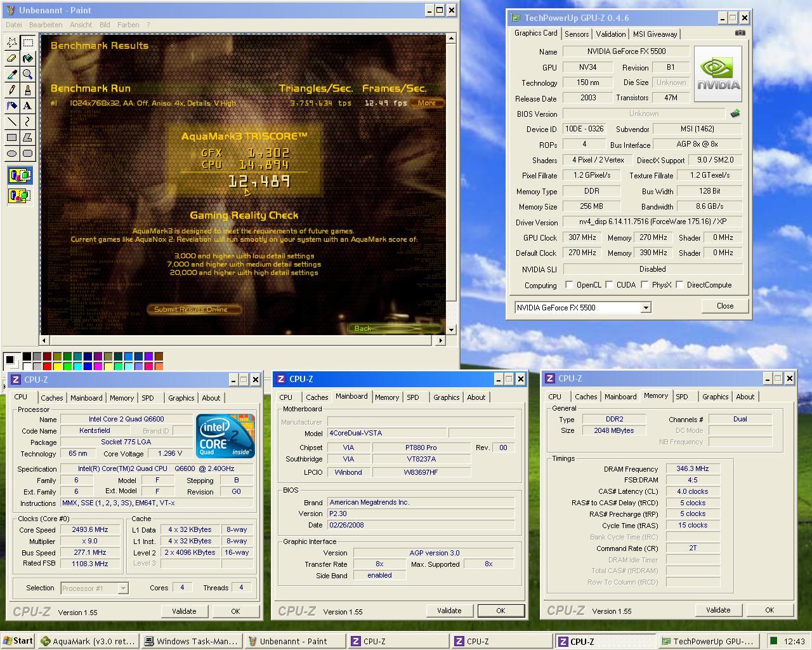The image size is (812, 650).
Task: Click the mainboard Model field 4CoreDual-VSTA
Action: tap(387, 433)
